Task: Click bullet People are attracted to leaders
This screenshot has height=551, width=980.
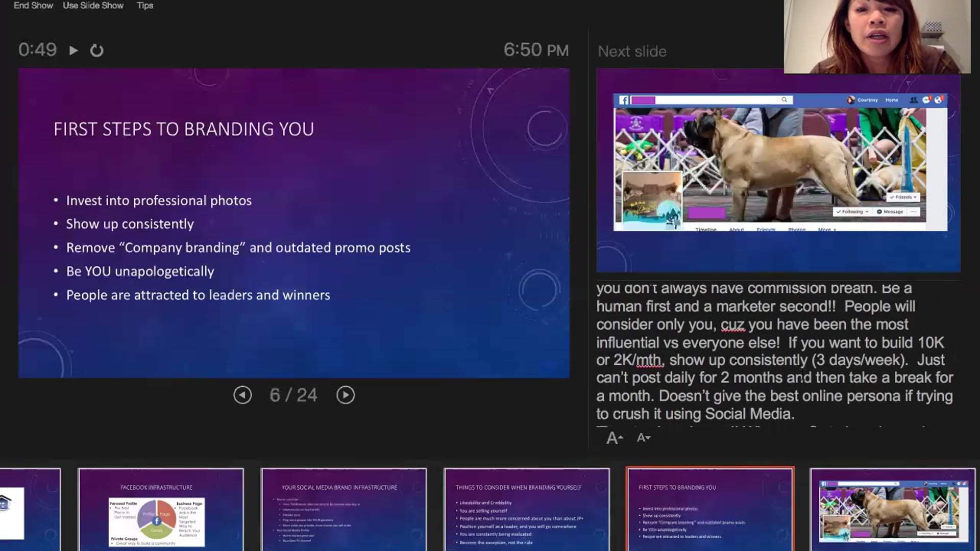Action: click(x=198, y=295)
